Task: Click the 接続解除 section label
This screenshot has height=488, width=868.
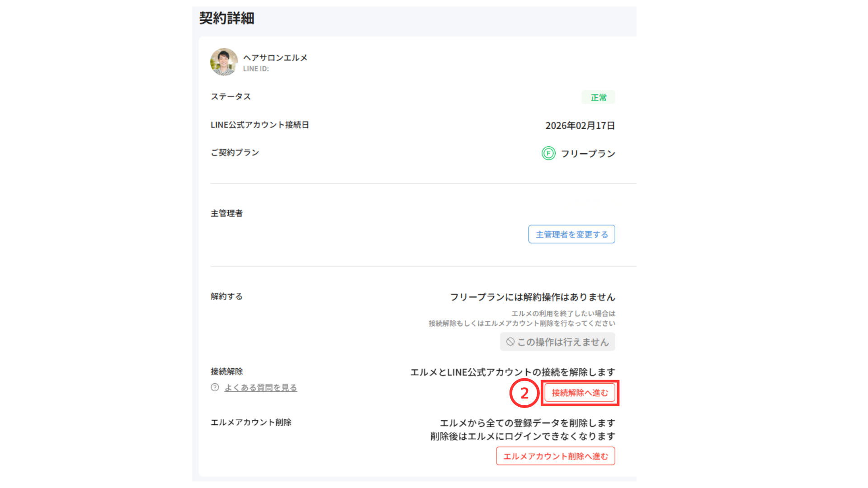Action: coord(226,371)
